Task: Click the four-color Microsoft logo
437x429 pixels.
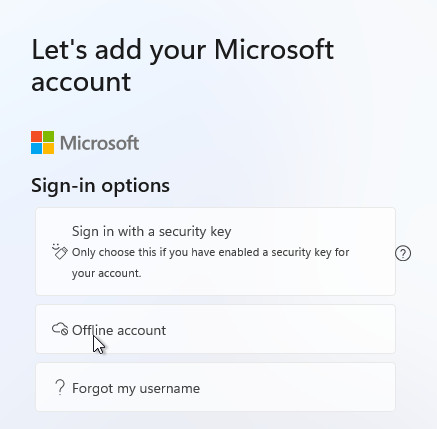Action: pos(42,143)
